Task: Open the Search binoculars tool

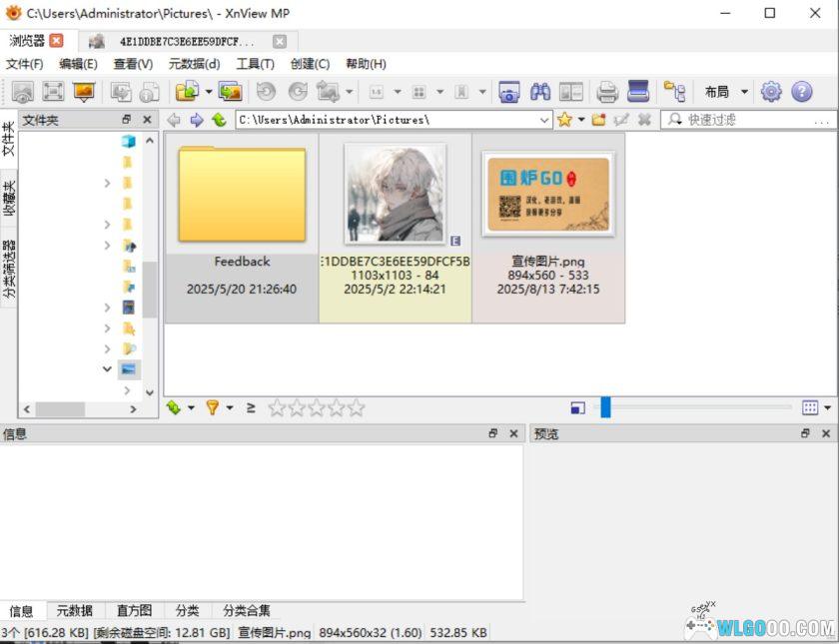Action: point(539,92)
